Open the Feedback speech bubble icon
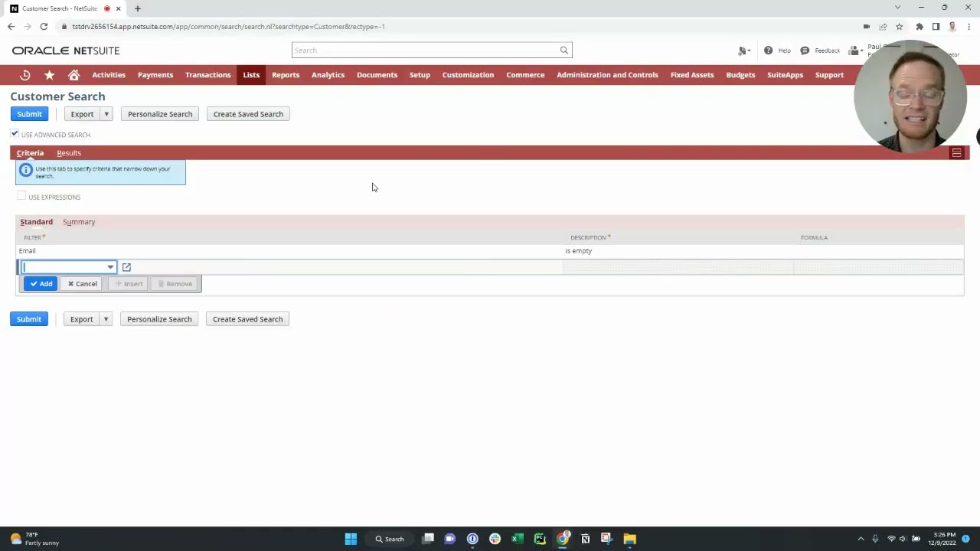 coord(805,51)
